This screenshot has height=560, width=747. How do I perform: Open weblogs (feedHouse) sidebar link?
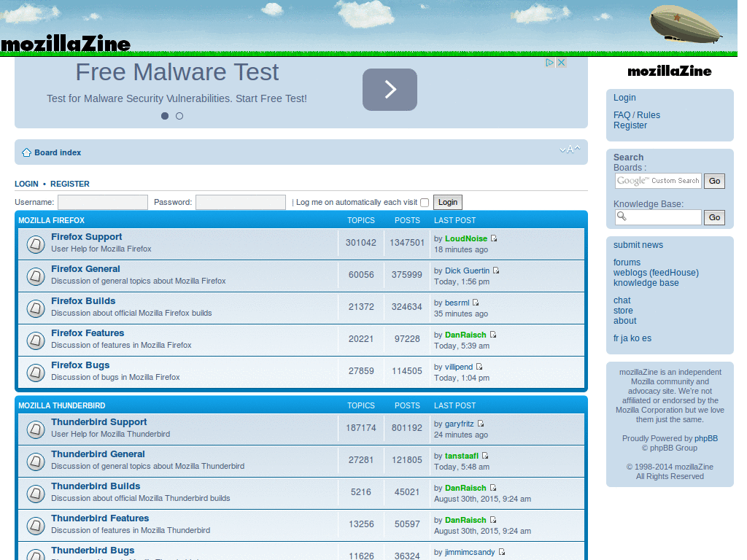[x=656, y=273]
